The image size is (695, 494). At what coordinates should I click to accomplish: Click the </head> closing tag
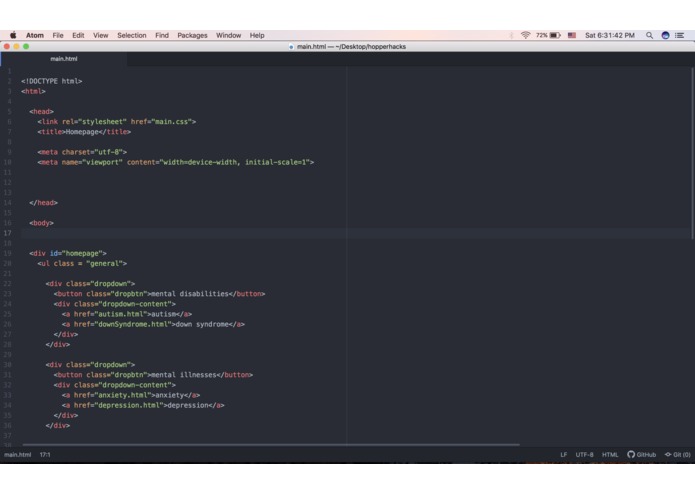coord(43,202)
